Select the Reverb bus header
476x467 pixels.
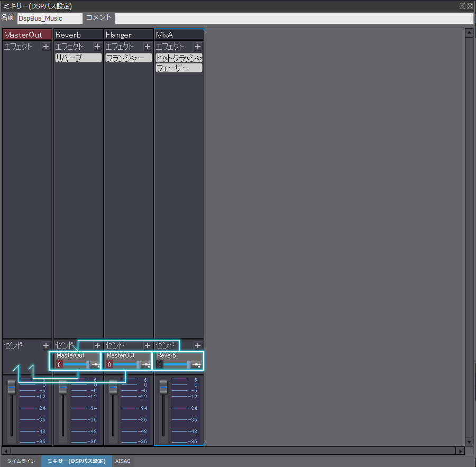[x=78, y=34]
